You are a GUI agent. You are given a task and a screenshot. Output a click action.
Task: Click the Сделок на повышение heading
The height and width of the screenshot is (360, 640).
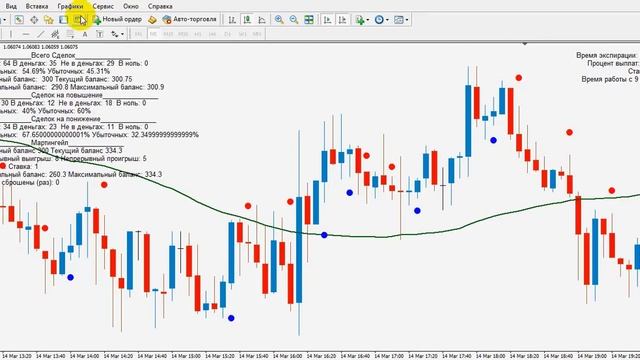(x=67, y=95)
